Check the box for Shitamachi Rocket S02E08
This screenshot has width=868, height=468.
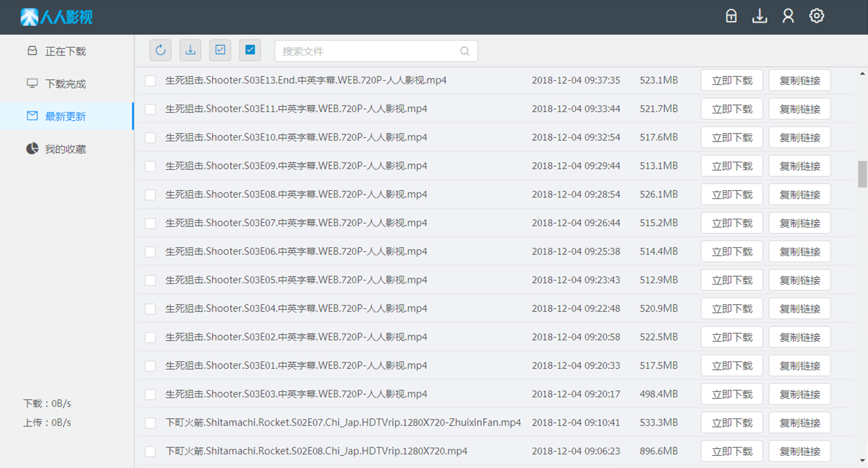151,452
